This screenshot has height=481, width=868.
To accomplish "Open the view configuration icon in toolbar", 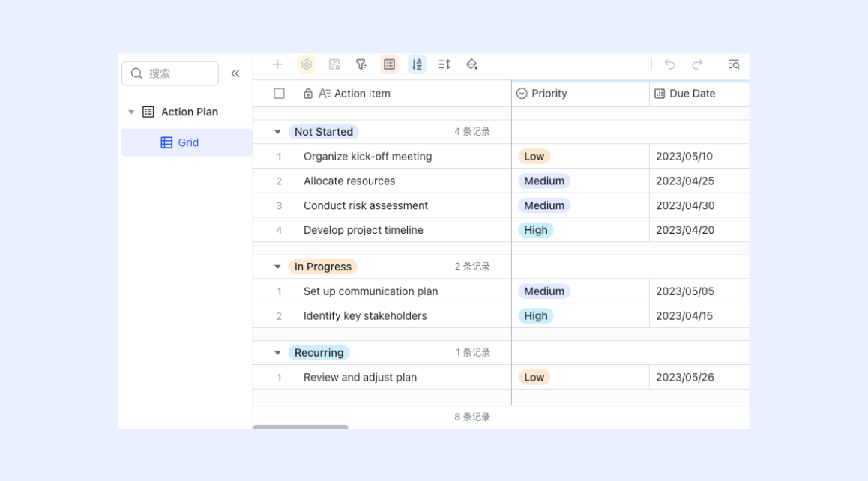I will [334, 64].
